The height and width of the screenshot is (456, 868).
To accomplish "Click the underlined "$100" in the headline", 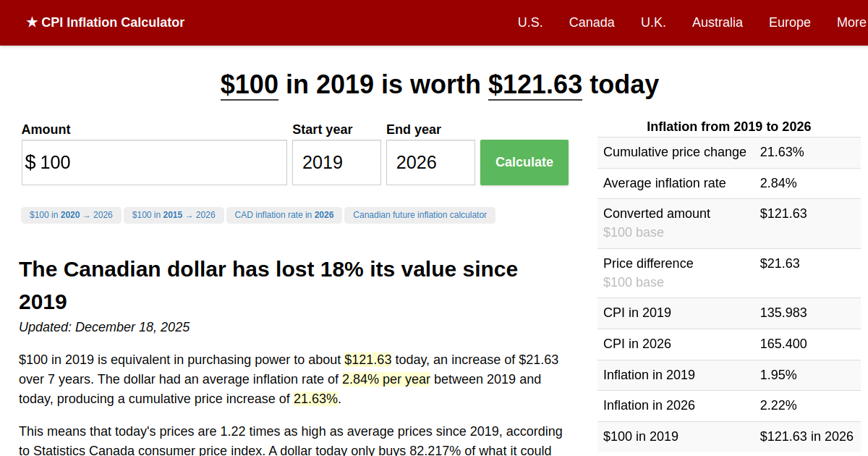I will [249, 85].
